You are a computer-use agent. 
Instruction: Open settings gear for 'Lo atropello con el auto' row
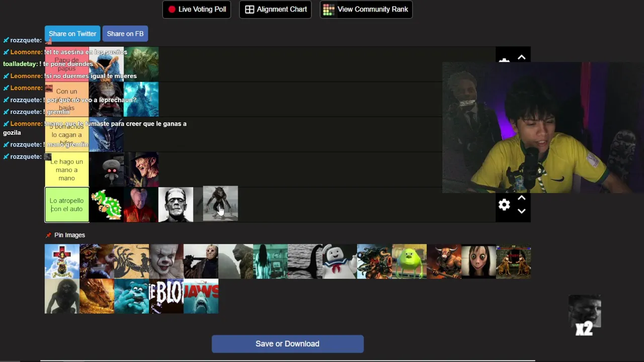pyautogui.click(x=504, y=205)
